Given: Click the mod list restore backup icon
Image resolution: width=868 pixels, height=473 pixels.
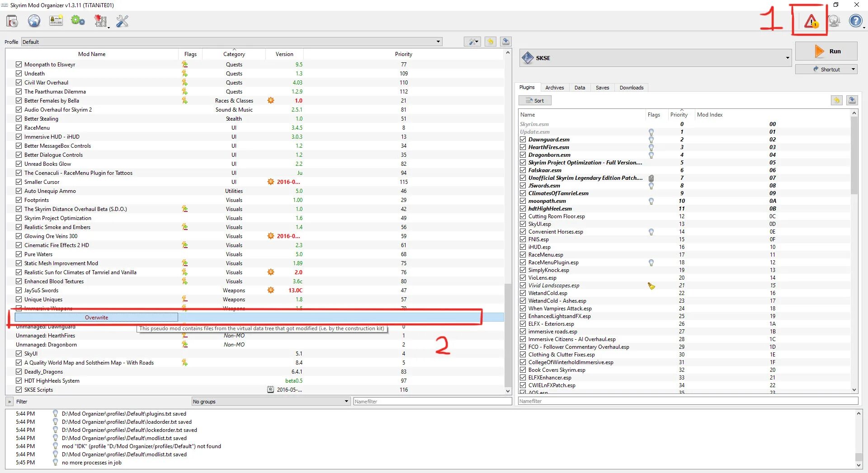Looking at the screenshot, I should [x=491, y=42].
